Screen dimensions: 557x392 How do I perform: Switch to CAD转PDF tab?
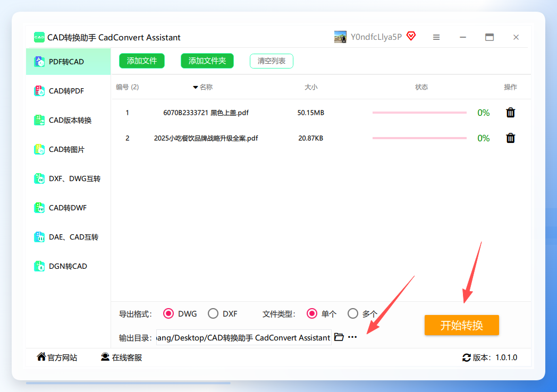click(x=68, y=91)
